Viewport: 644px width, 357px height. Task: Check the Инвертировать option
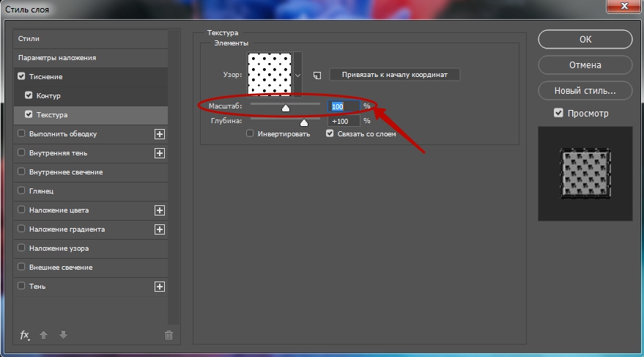[x=250, y=133]
